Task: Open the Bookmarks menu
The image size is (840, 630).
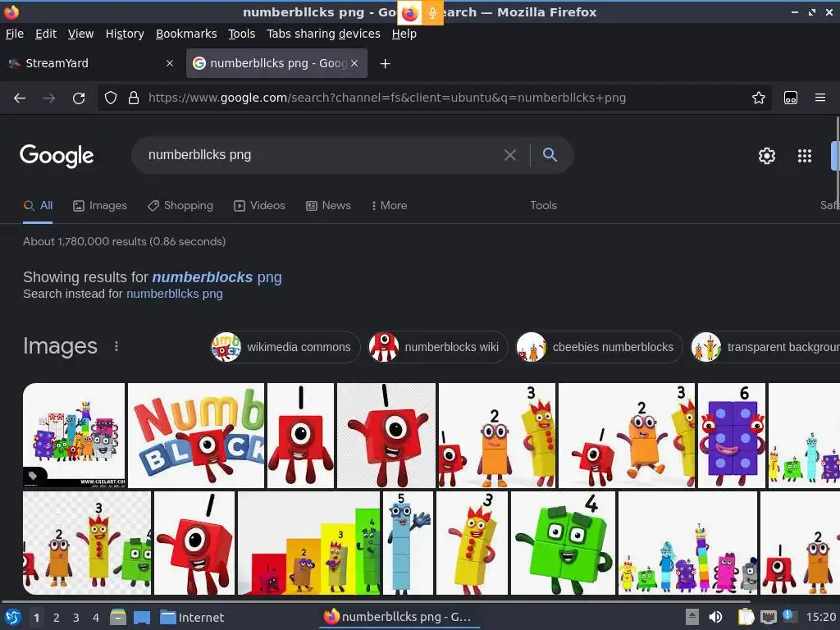Action: [186, 34]
